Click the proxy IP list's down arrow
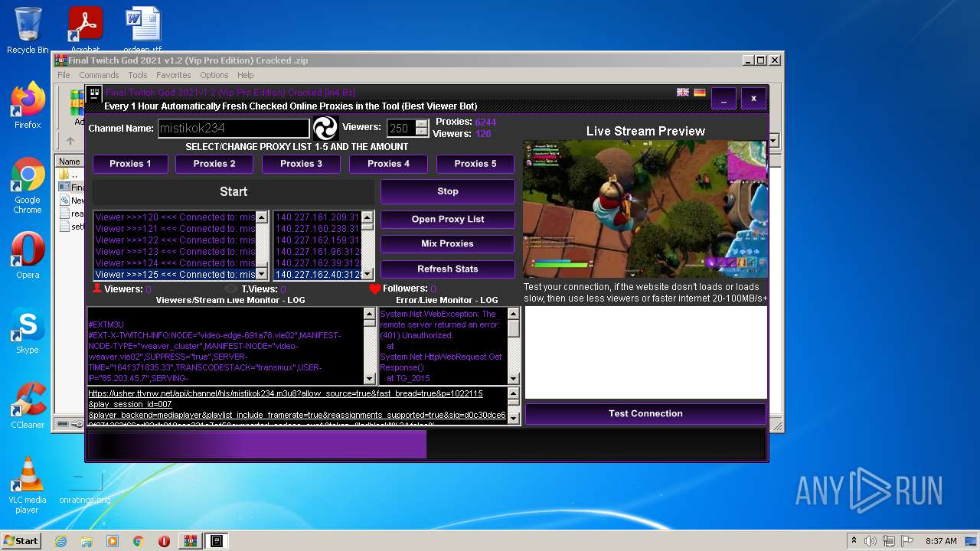980x551 pixels. point(367,273)
